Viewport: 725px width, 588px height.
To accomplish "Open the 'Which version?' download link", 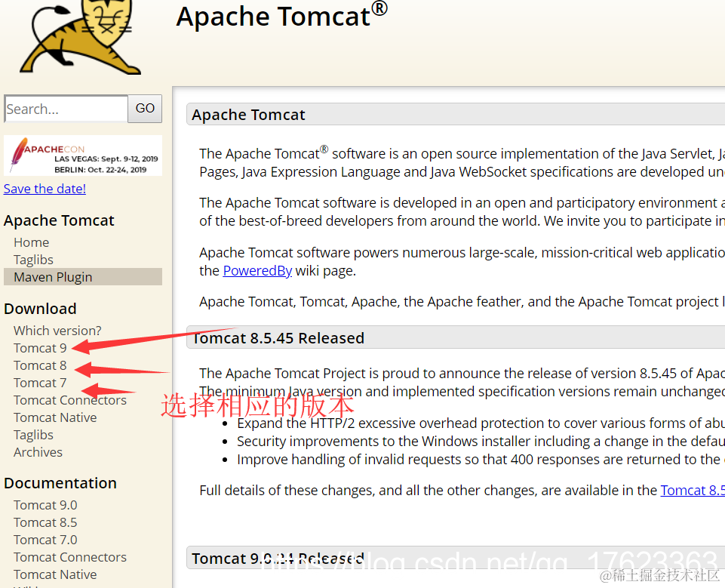I will 57,331.
